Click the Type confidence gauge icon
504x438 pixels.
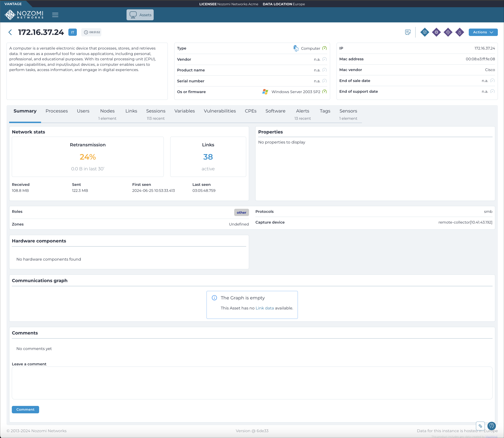pyautogui.click(x=324, y=48)
